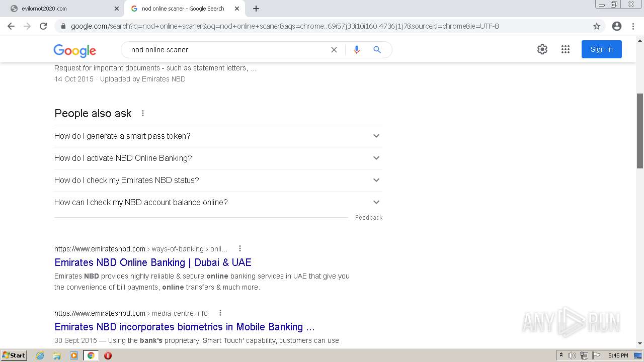644x362 pixels.
Task: Click the scrollbar up arrow
Action: 640,41
